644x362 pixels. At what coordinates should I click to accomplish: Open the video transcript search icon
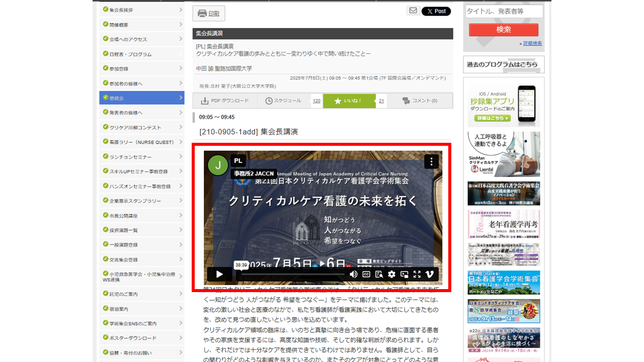point(379,274)
